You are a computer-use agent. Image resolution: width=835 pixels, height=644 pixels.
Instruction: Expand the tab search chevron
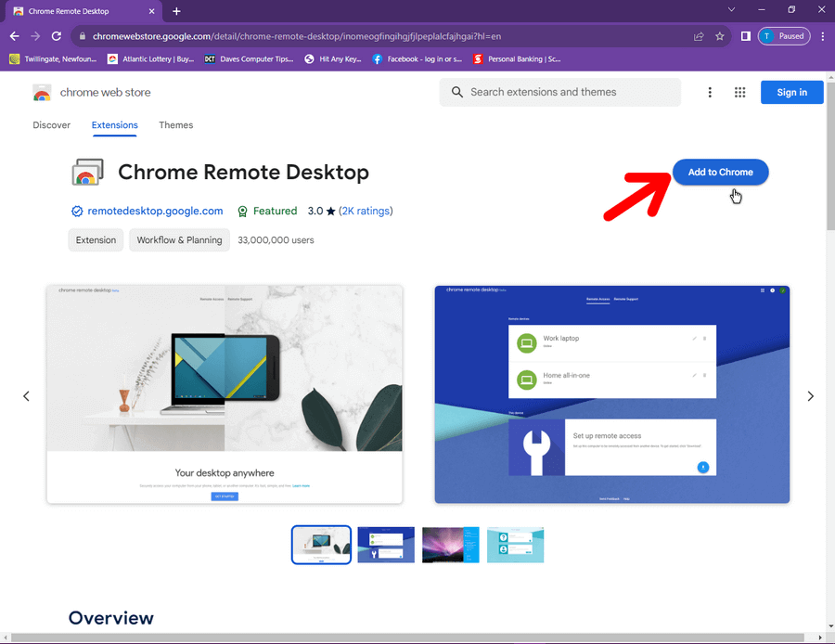[x=732, y=9]
